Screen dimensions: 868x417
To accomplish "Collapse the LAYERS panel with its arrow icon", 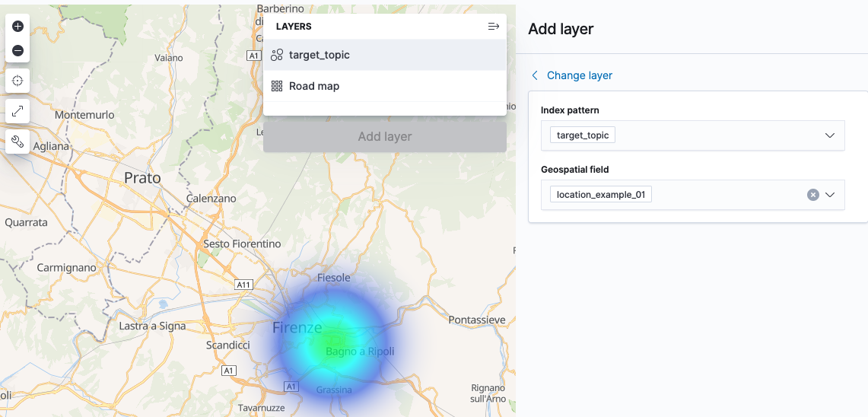I will pos(493,27).
